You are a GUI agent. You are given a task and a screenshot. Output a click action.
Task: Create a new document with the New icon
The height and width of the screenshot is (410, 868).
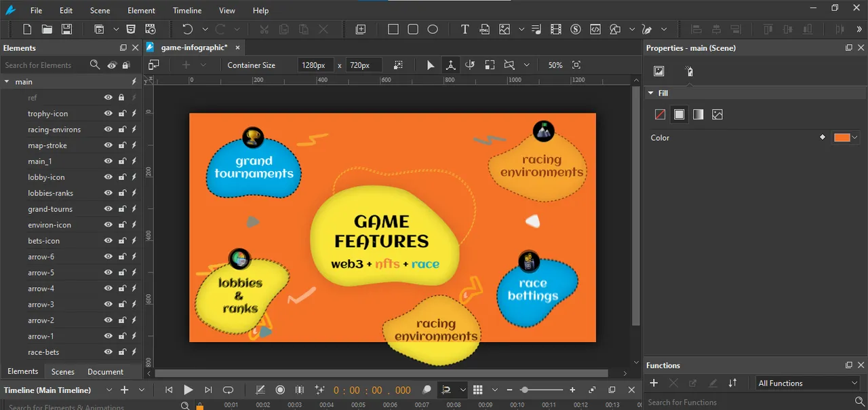28,29
